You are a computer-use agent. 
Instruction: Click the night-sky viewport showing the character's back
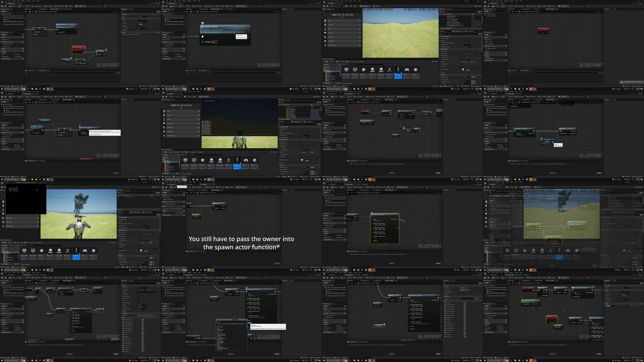[x=239, y=123]
